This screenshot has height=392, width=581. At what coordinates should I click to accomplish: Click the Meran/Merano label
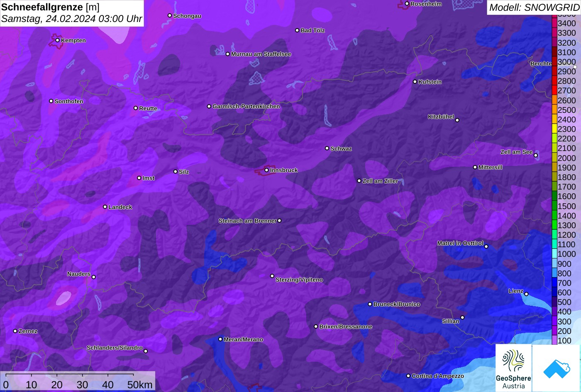(243, 339)
